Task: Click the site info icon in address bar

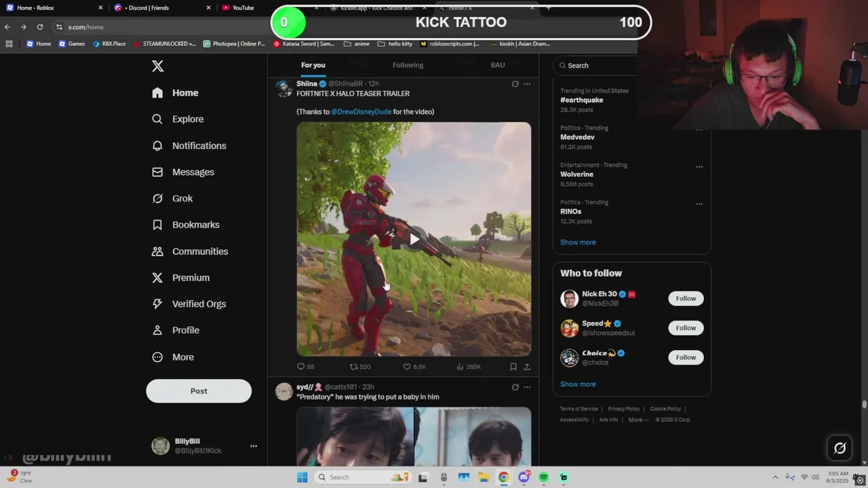Action: click(x=60, y=27)
